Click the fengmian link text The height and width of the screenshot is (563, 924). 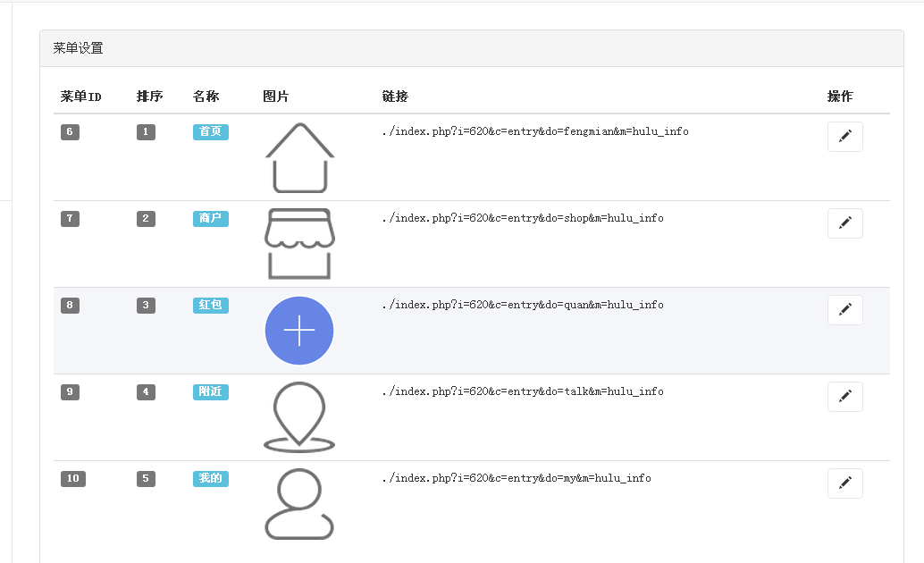coord(535,131)
